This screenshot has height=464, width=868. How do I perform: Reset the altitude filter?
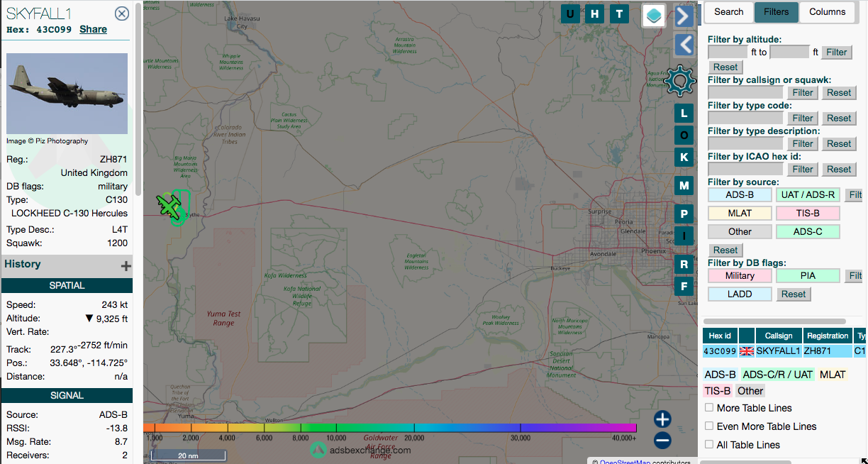(725, 67)
